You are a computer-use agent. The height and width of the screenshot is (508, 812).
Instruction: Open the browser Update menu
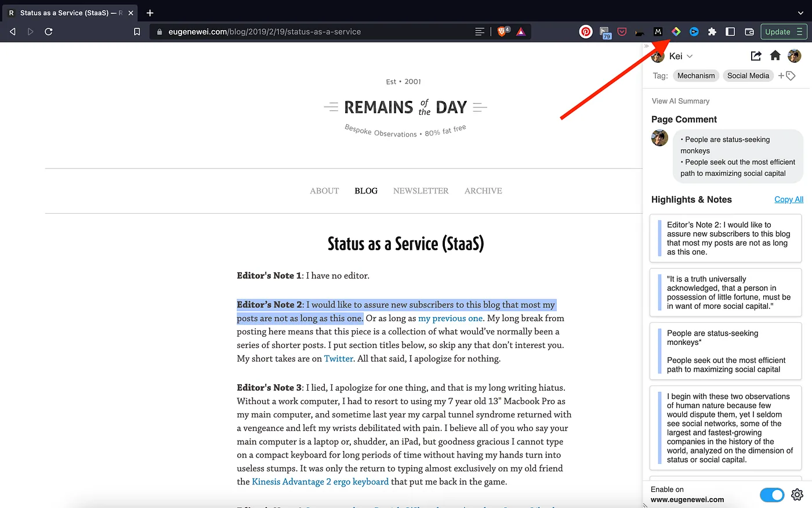pos(784,32)
